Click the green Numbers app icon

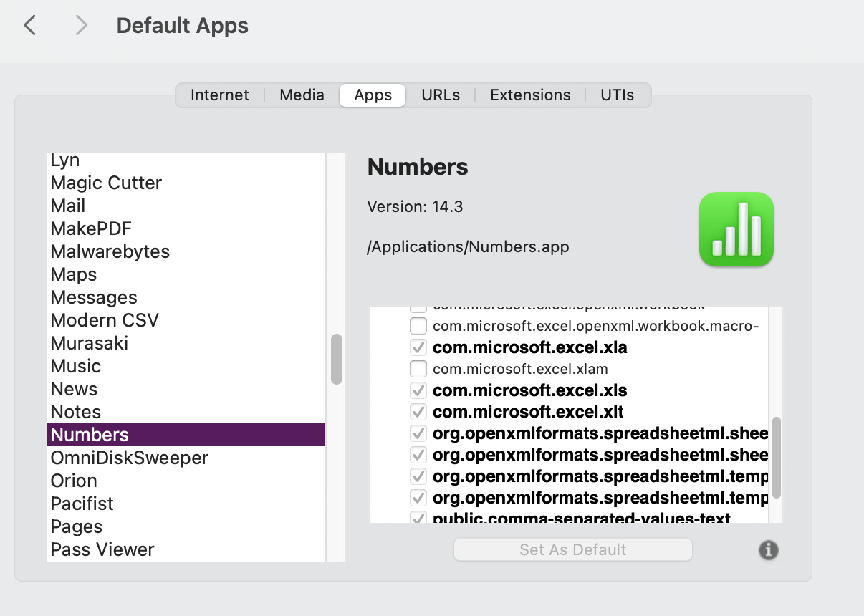click(x=736, y=229)
